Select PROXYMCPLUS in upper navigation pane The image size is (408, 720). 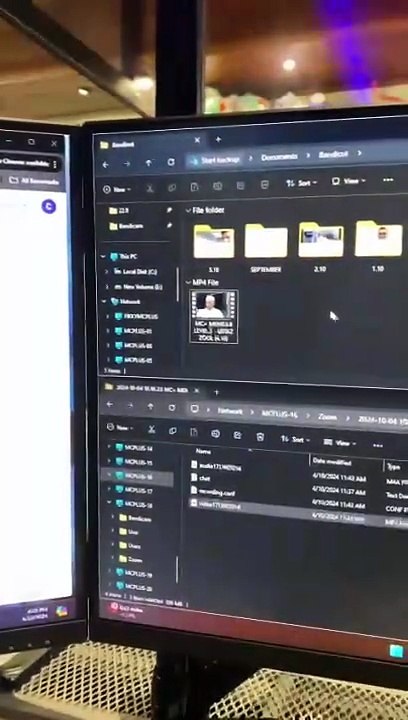pos(136,316)
